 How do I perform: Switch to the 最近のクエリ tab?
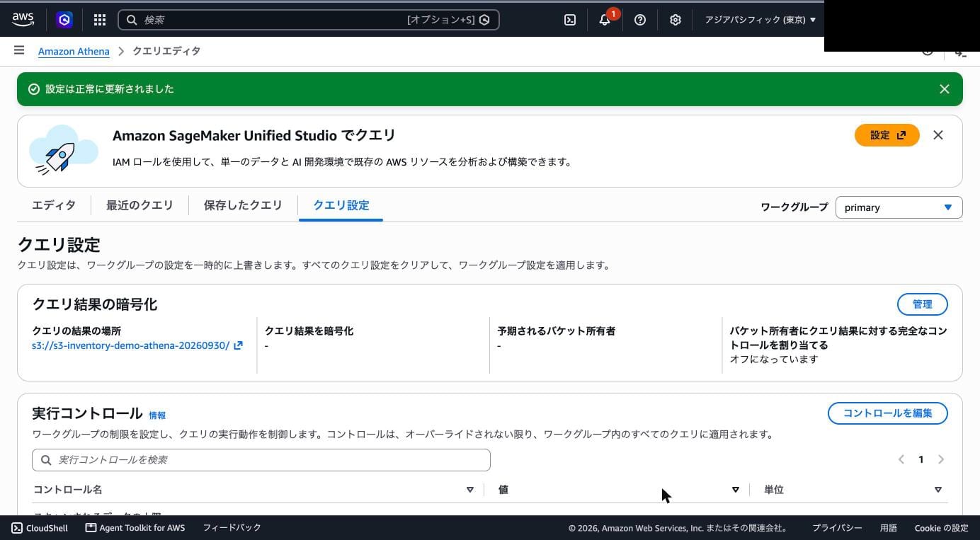pyautogui.click(x=139, y=205)
